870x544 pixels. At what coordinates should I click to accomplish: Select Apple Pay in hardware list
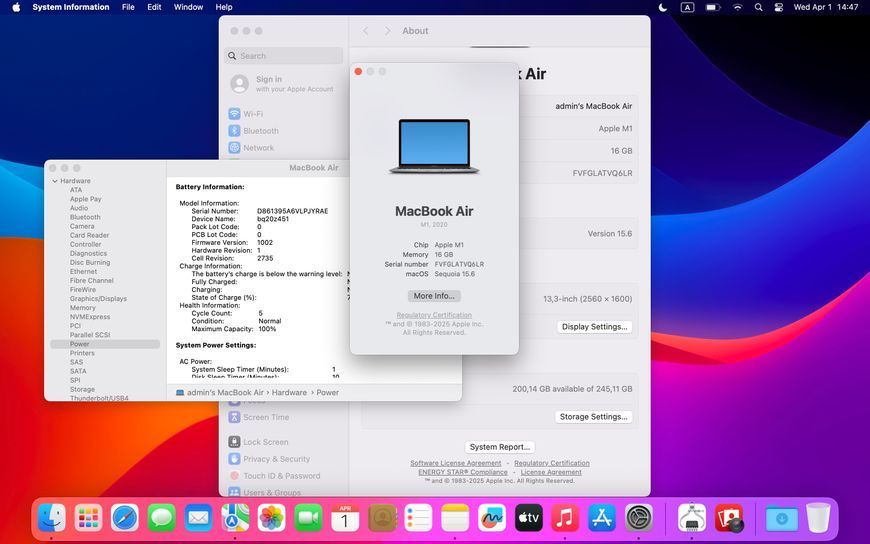pyautogui.click(x=85, y=199)
